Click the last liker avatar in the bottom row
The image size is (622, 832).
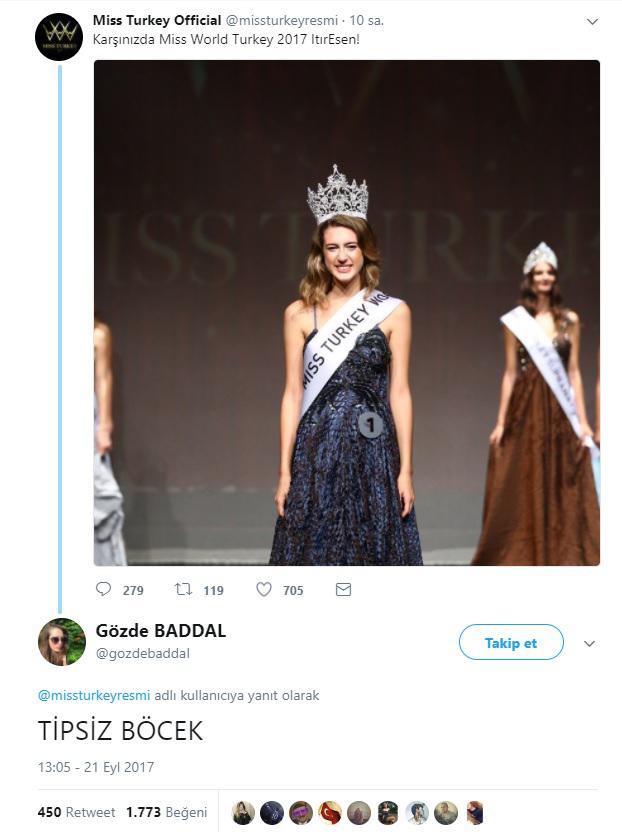[x=475, y=813]
